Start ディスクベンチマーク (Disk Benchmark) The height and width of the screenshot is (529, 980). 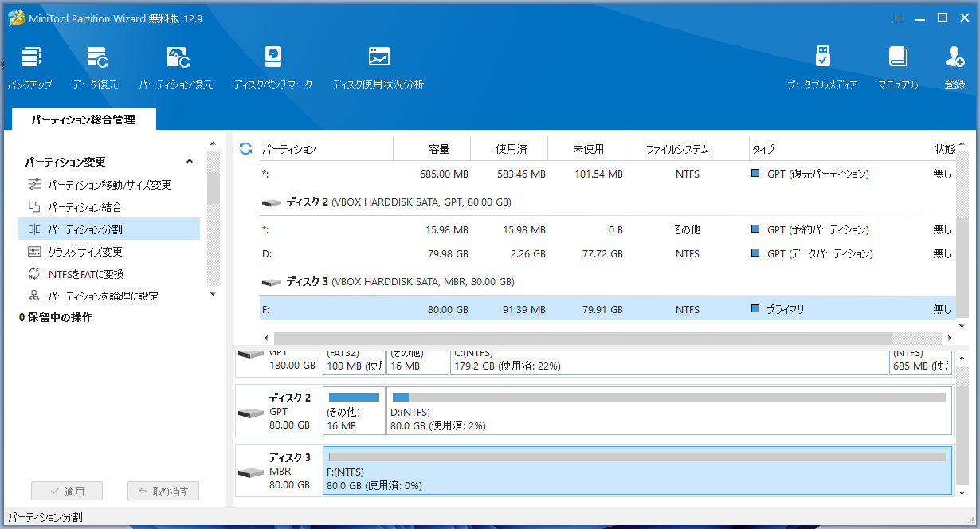[x=272, y=67]
